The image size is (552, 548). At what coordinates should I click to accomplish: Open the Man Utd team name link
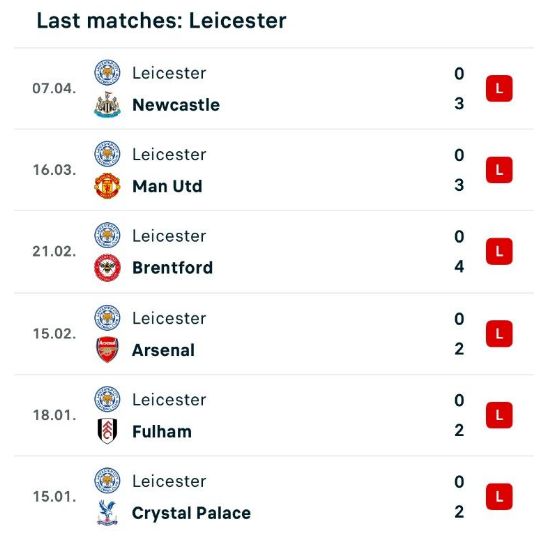[167, 186]
